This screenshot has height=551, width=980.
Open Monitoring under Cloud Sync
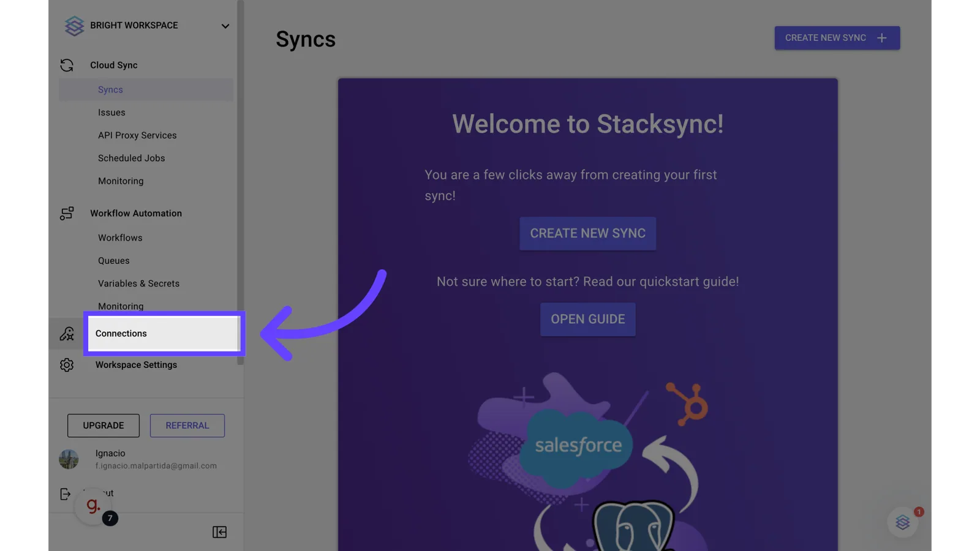click(x=121, y=181)
